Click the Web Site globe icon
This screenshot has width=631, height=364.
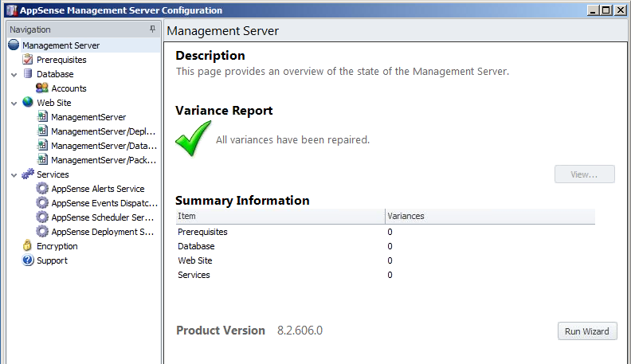point(28,102)
